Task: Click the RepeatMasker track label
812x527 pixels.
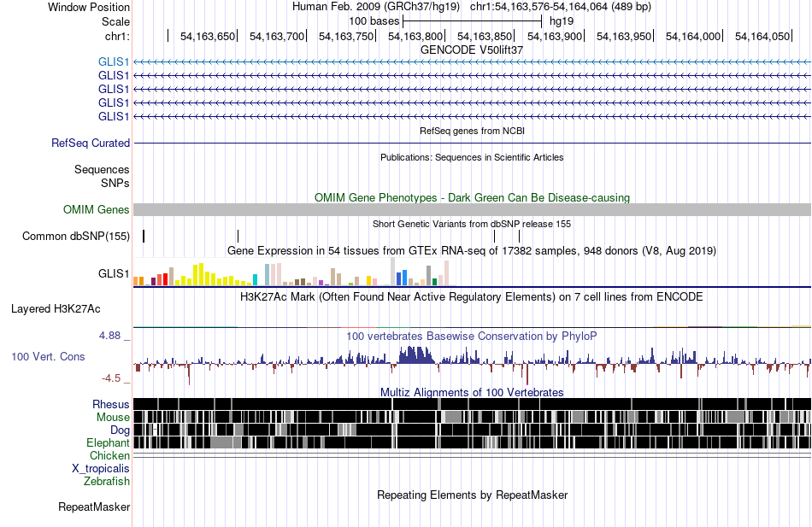Action: click(x=94, y=507)
